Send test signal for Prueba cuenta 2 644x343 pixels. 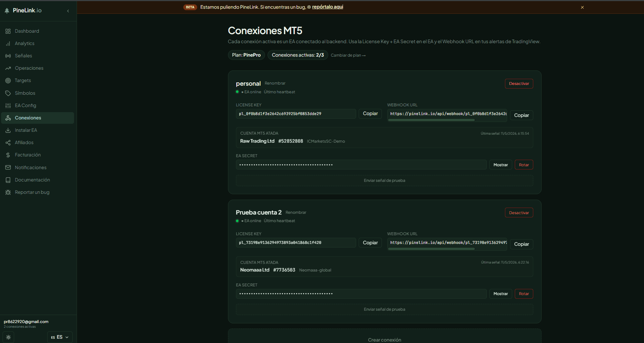click(384, 310)
